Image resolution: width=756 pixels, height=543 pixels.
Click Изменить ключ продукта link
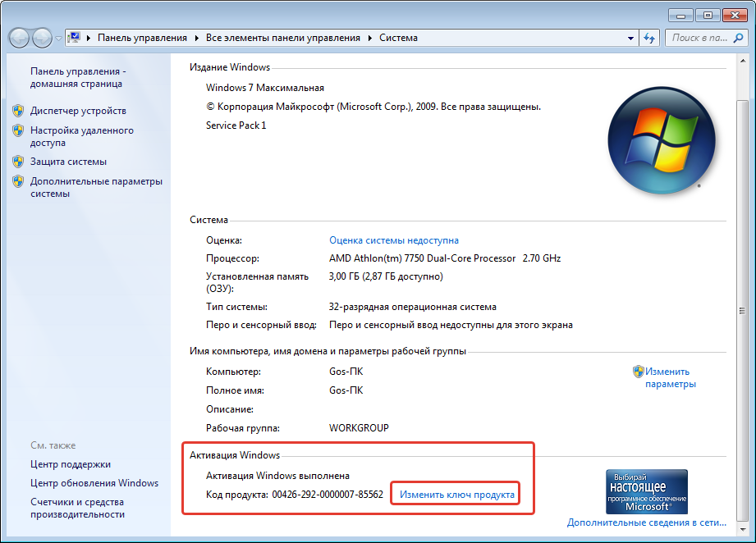click(x=456, y=495)
